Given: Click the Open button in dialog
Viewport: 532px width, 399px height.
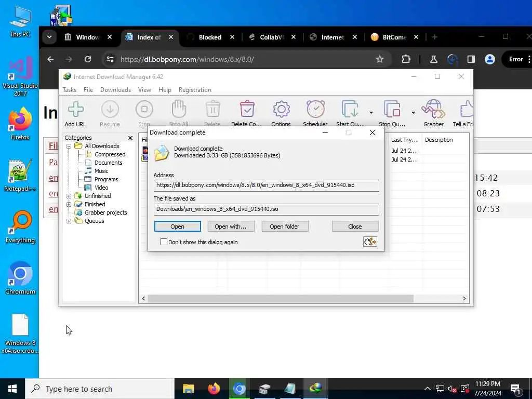Looking at the screenshot, I should click(178, 227).
